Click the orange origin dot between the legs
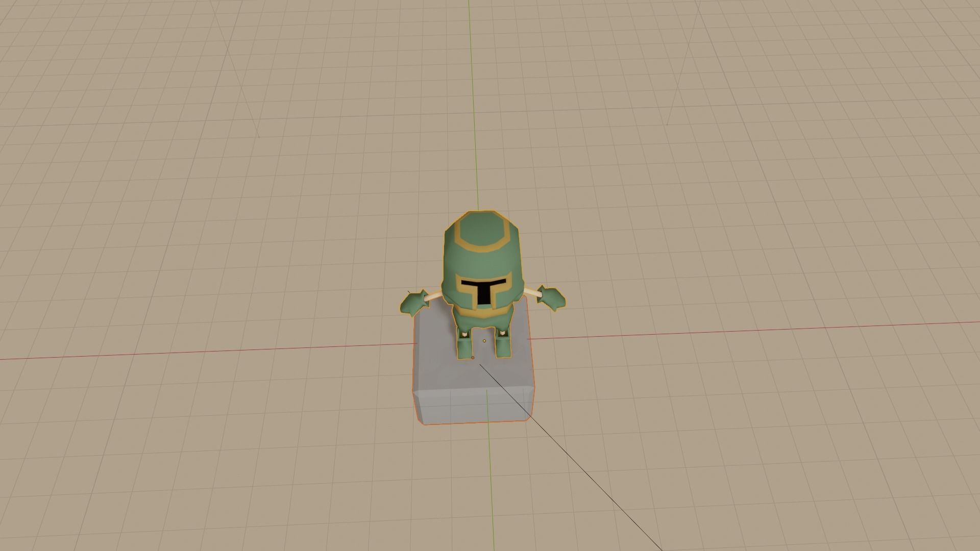Screen dimensions: 980x551 pyautogui.click(x=484, y=341)
